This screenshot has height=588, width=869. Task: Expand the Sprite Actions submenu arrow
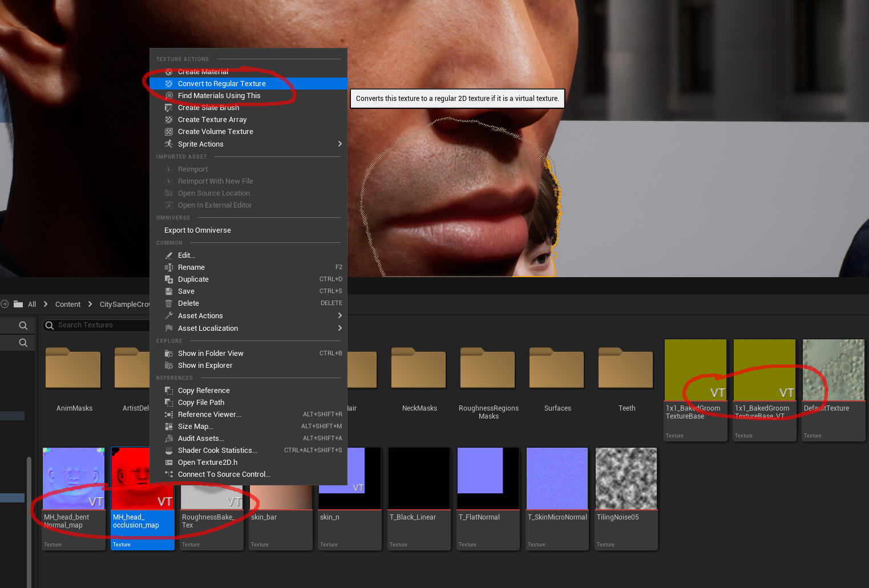[339, 144]
